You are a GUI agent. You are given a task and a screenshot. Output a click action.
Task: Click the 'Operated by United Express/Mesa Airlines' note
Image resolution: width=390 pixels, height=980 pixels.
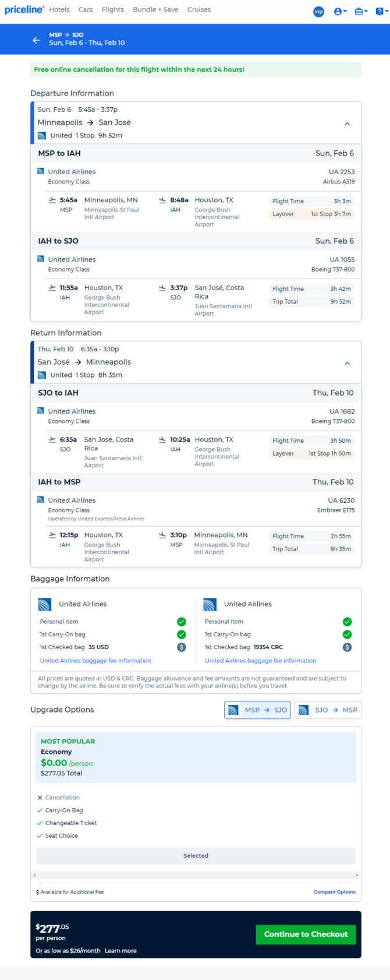96,519
